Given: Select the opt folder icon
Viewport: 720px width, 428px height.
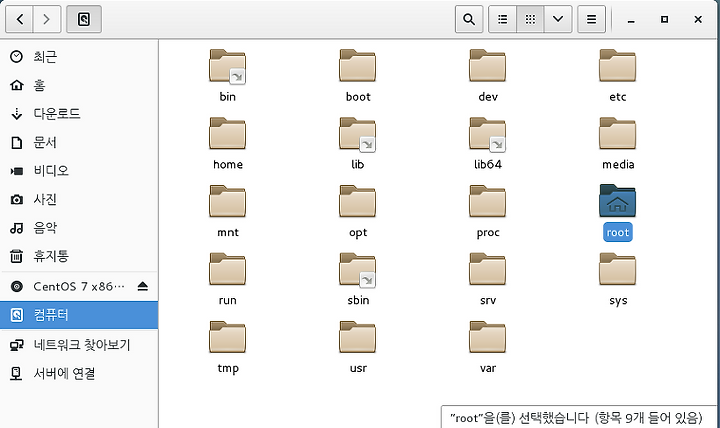Looking at the screenshot, I should tap(358, 202).
